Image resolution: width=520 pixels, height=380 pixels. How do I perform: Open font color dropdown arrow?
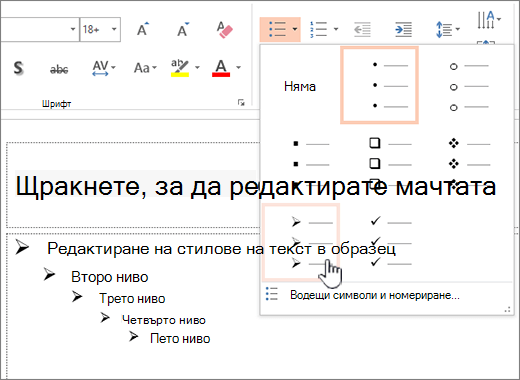[238, 68]
